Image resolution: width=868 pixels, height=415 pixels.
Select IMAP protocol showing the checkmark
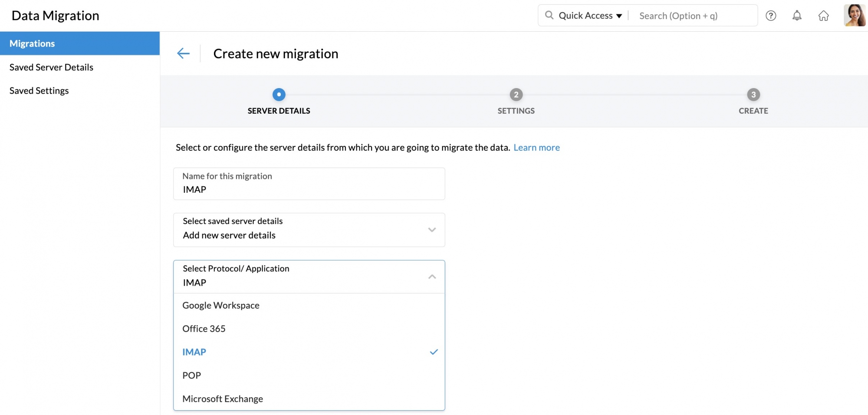click(194, 352)
